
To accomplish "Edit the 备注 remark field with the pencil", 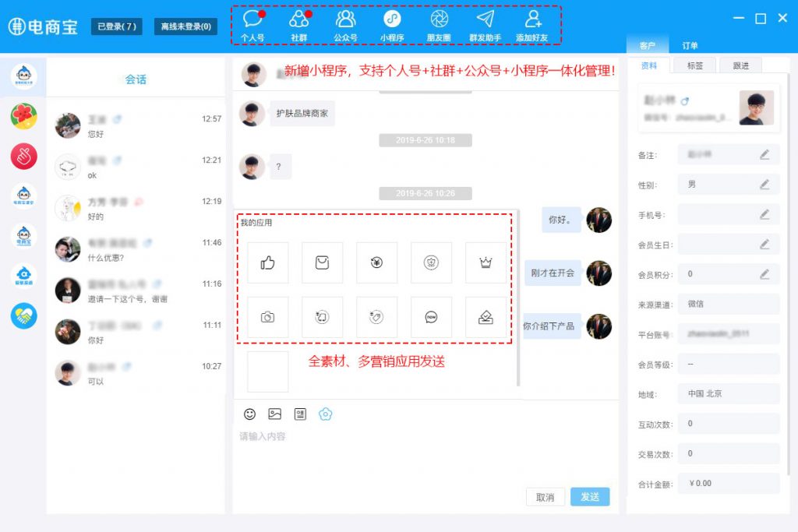I will pyautogui.click(x=764, y=155).
